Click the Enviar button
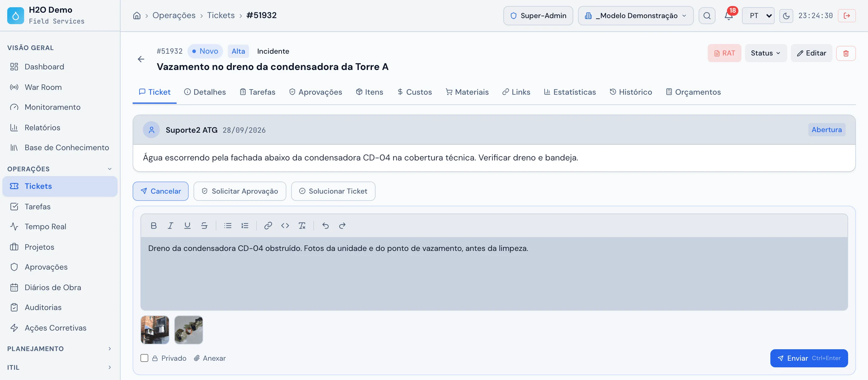The image size is (868, 380). pos(809,358)
